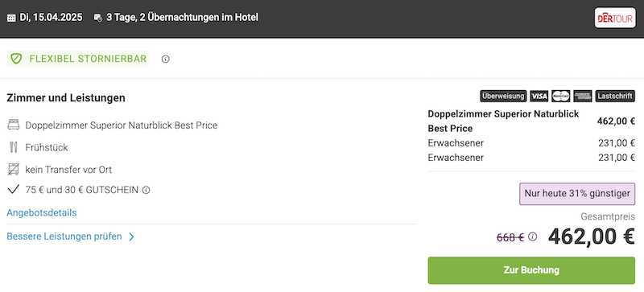Click the crossed-out transfer icon
Viewport: 644px width, 292px height.
[x=14, y=169]
